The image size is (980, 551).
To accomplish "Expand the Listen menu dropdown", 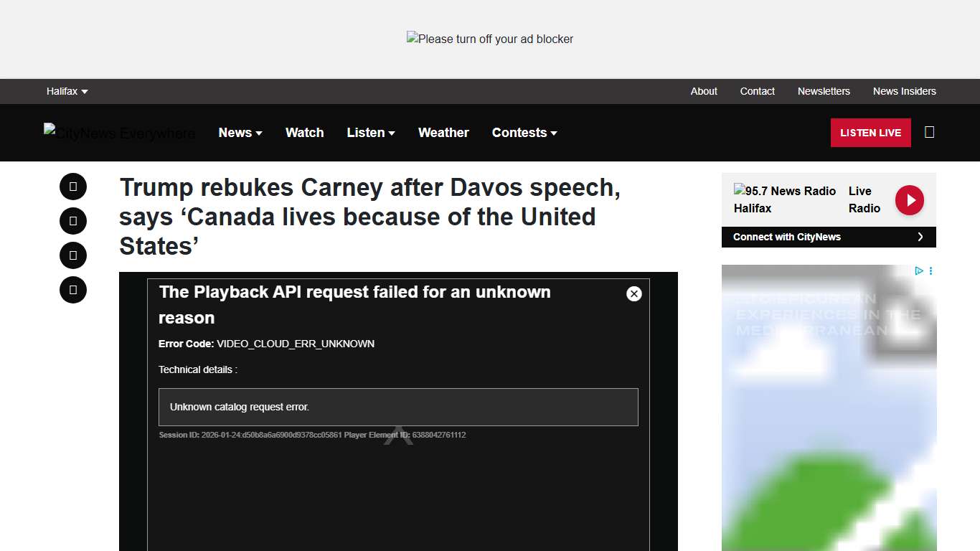I will 370,133.
